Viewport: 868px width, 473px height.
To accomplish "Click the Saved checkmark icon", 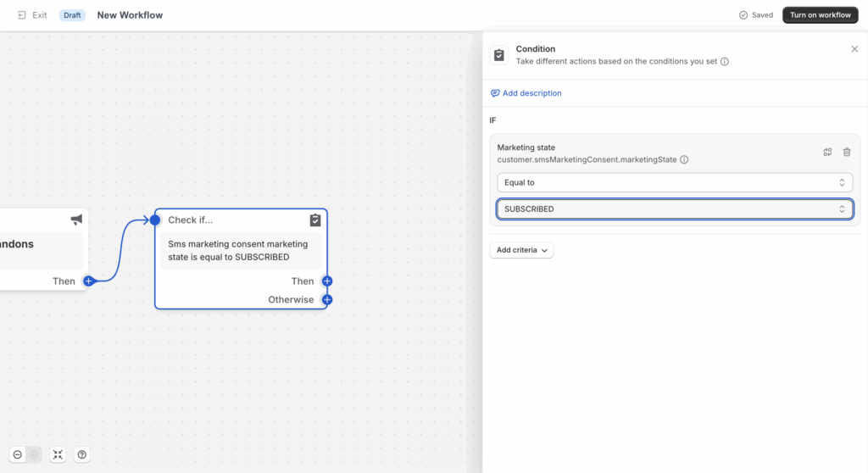I will [x=743, y=15].
